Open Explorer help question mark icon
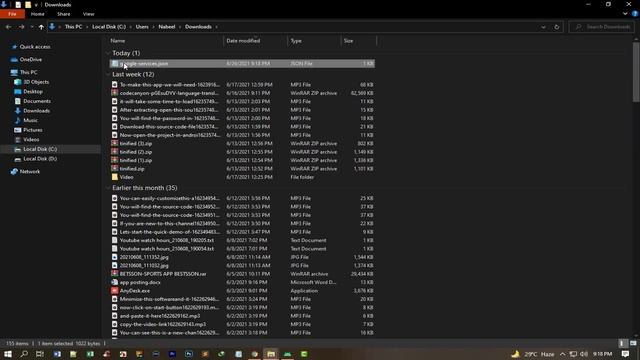Viewport: 640px width, 360px height. click(x=635, y=14)
